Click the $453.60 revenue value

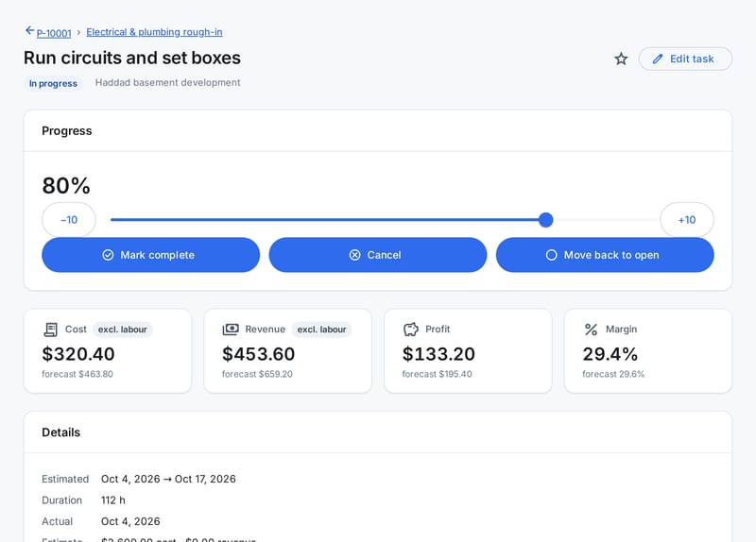pyautogui.click(x=258, y=354)
